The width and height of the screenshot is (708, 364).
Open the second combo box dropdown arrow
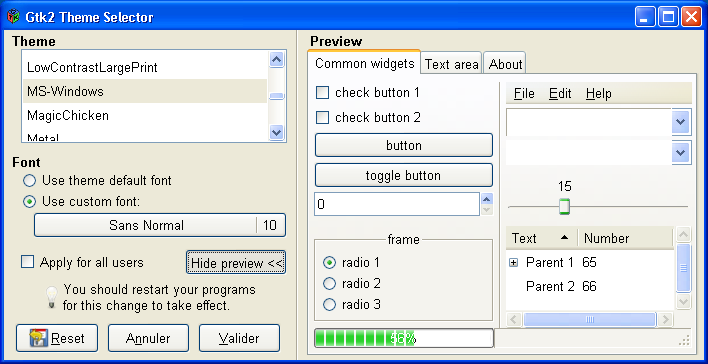[x=681, y=153]
